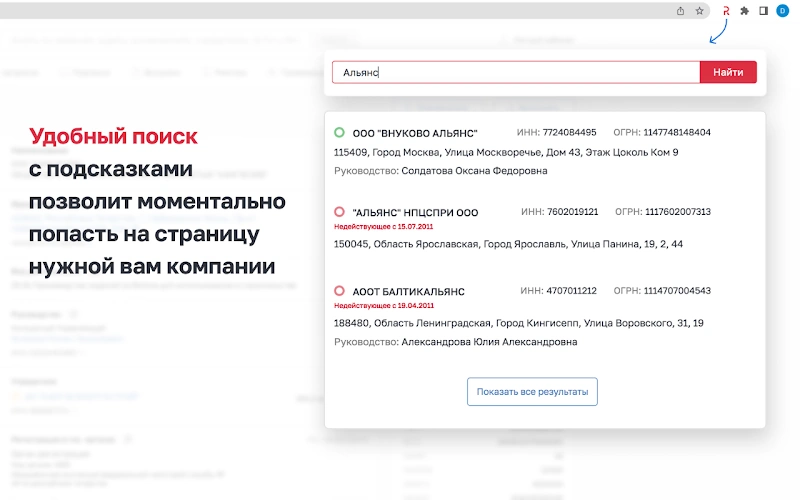Open "АЛЬЯНС" НПЦСПРИ ООО result
Viewport: 800px width, 500px height.
click(x=415, y=213)
